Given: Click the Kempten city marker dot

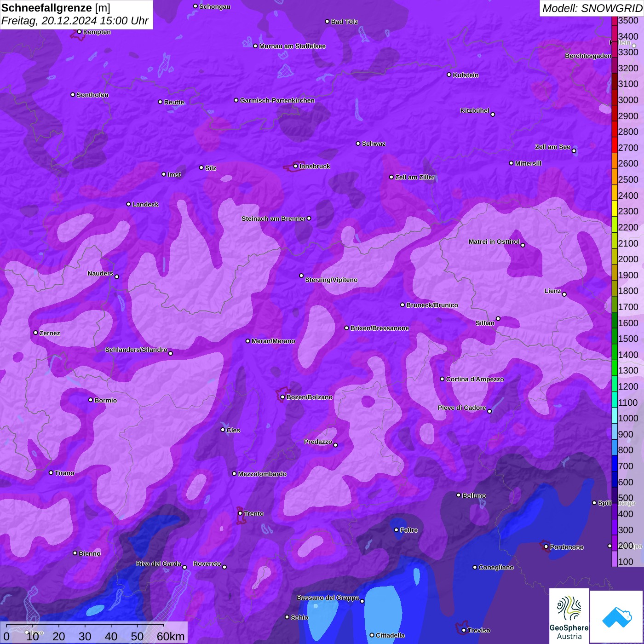Looking at the screenshot, I should 80,32.
